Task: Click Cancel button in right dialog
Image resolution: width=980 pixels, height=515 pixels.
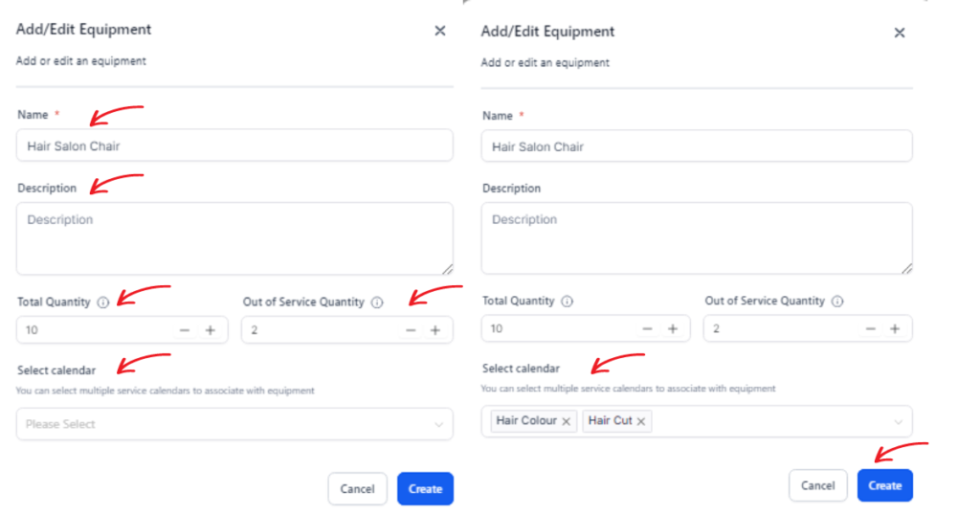Action: point(818,485)
